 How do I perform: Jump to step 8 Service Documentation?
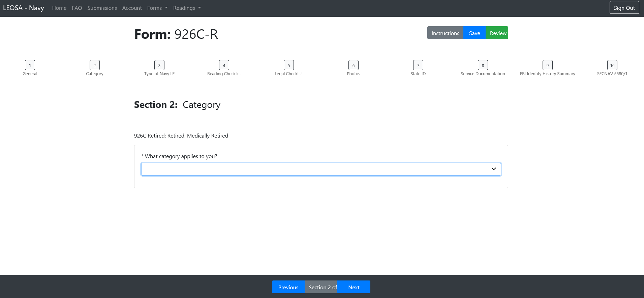(x=483, y=65)
